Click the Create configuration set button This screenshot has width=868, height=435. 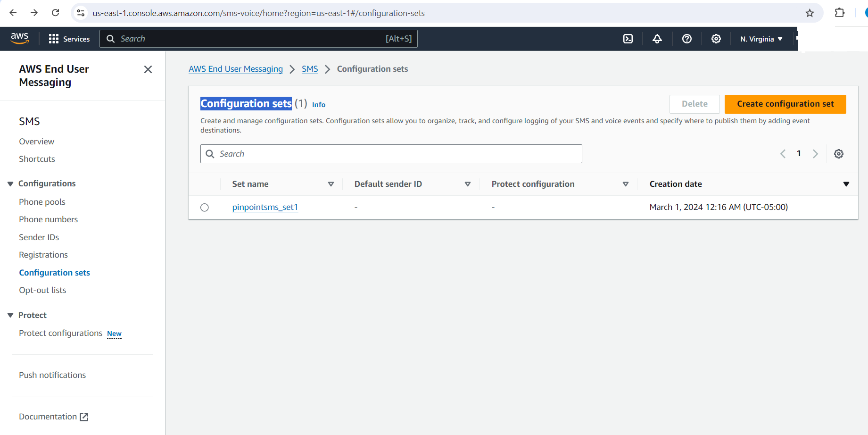pyautogui.click(x=785, y=104)
